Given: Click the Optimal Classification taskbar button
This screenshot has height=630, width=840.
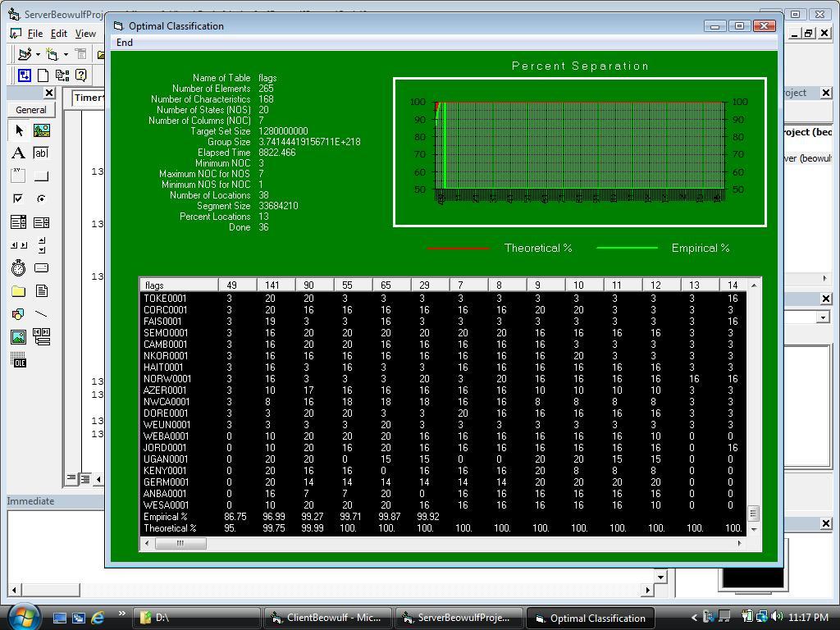Looking at the screenshot, I should tap(591, 618).
